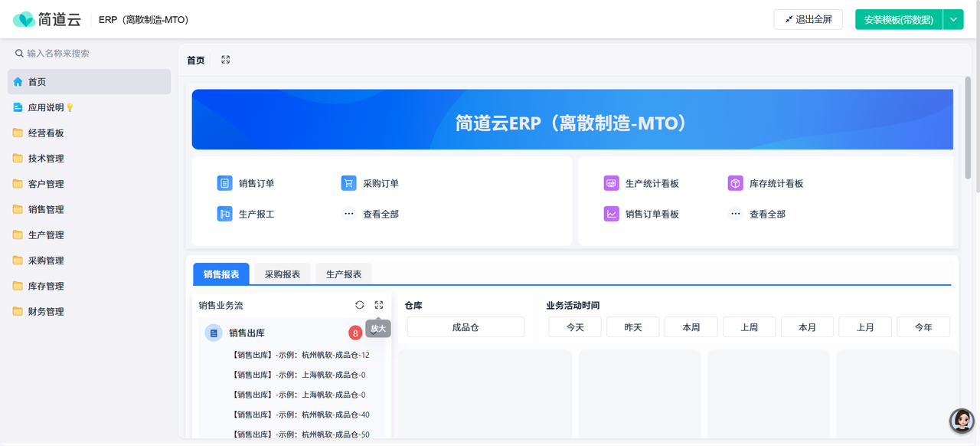Image resolution: width=980 pixels, height=446 pixels.
Task: Filter by 今天
Action: tap(575, 327)
